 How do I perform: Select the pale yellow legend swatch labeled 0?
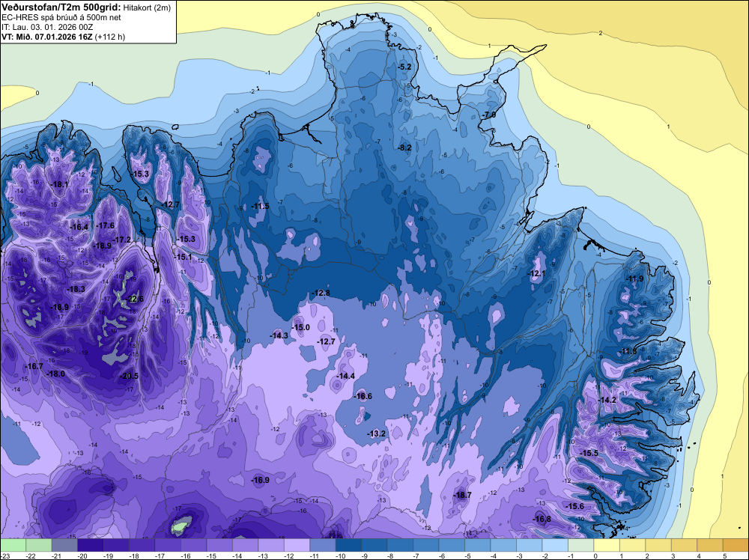pyautogui.click(x=607, y=545)
